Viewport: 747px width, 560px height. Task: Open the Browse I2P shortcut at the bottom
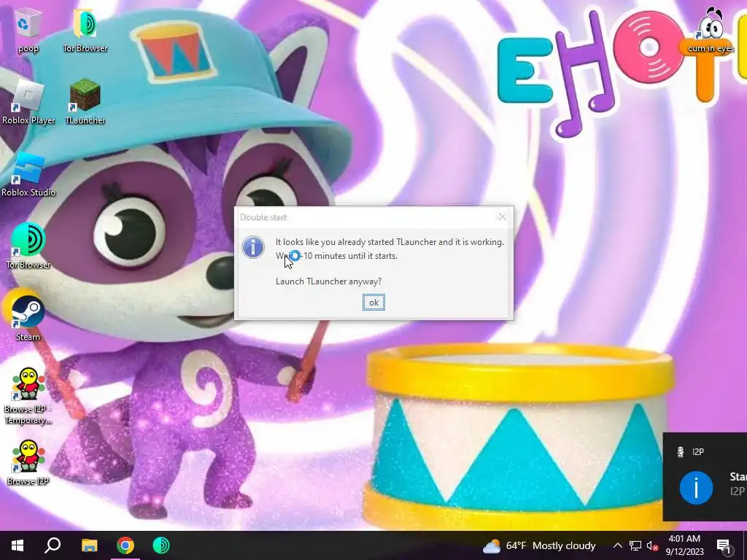click(28, 463)
